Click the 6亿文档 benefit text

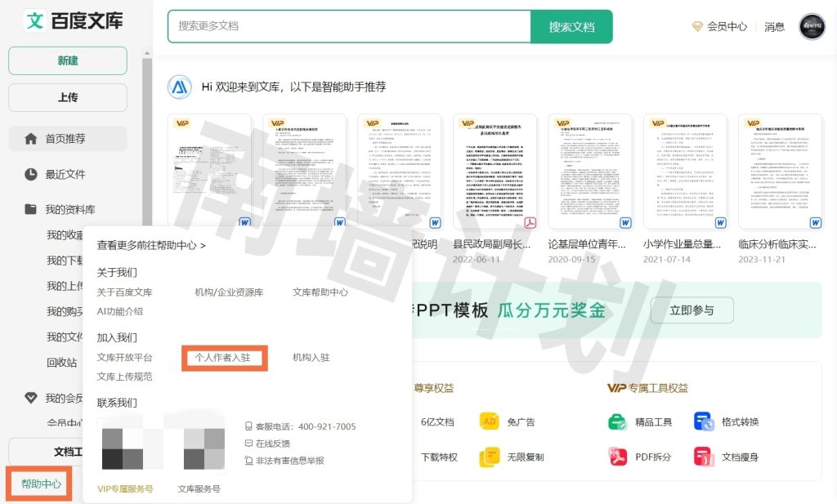point(437,421)
